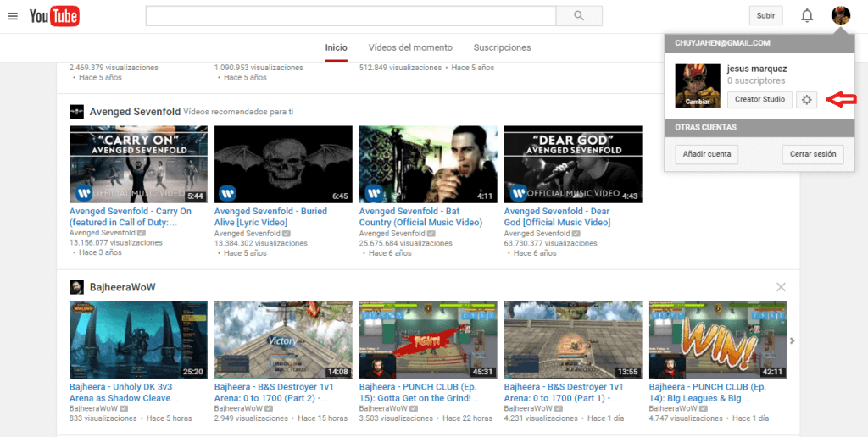
Task: Show next BajheeraWoW videos arrow
Action: (x=793, y=340)
